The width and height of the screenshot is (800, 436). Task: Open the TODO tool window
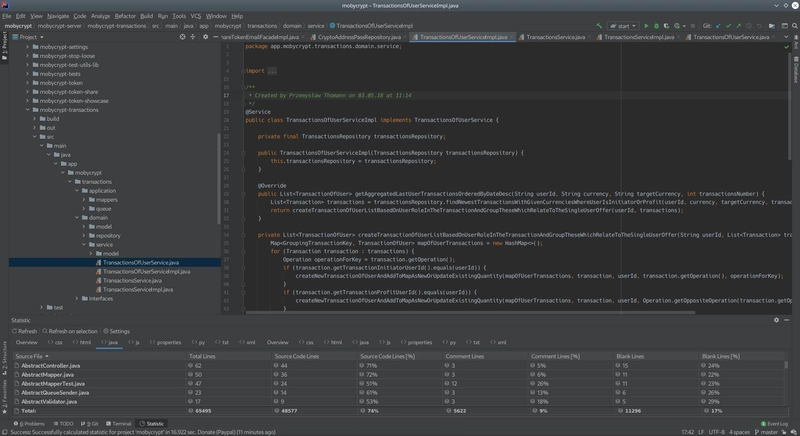pos(63,423)
